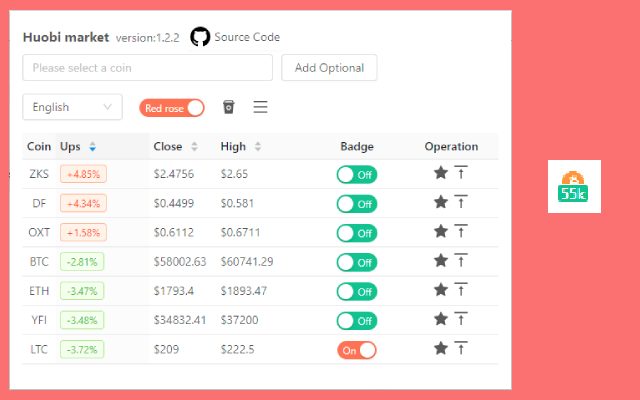Click the coffee cup donate icon
The image size is (640, 400).
(229, 107)
